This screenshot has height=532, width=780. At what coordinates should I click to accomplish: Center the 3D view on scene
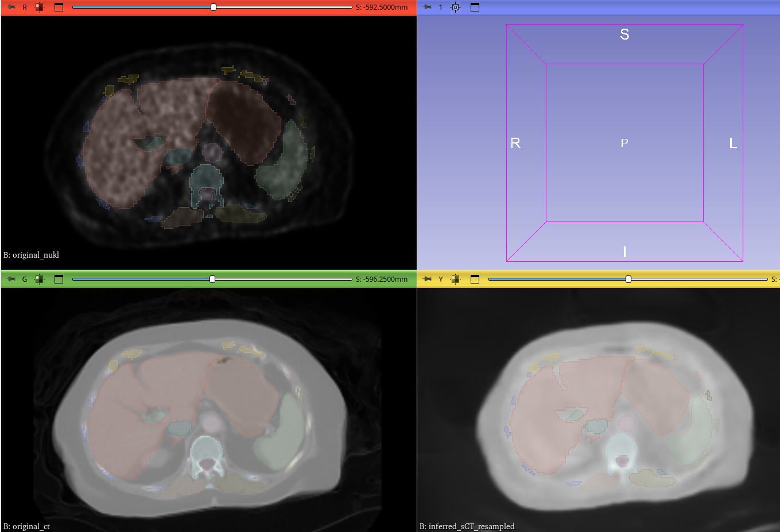455,7
